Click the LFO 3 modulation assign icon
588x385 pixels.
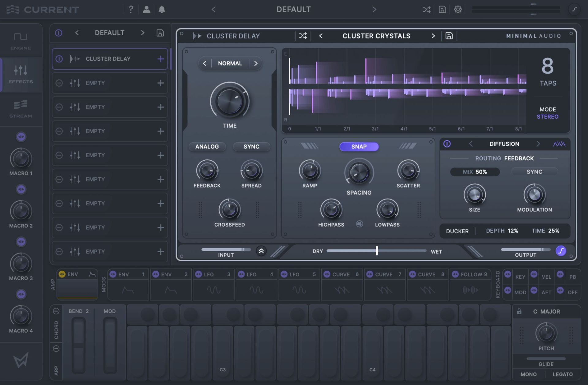click(x=198, y=274)
